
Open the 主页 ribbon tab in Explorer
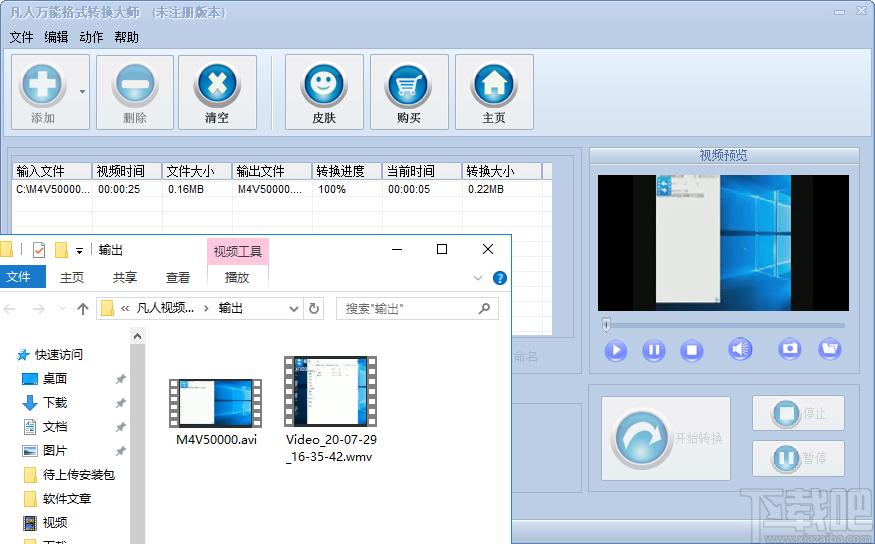(x=72, y=277)
